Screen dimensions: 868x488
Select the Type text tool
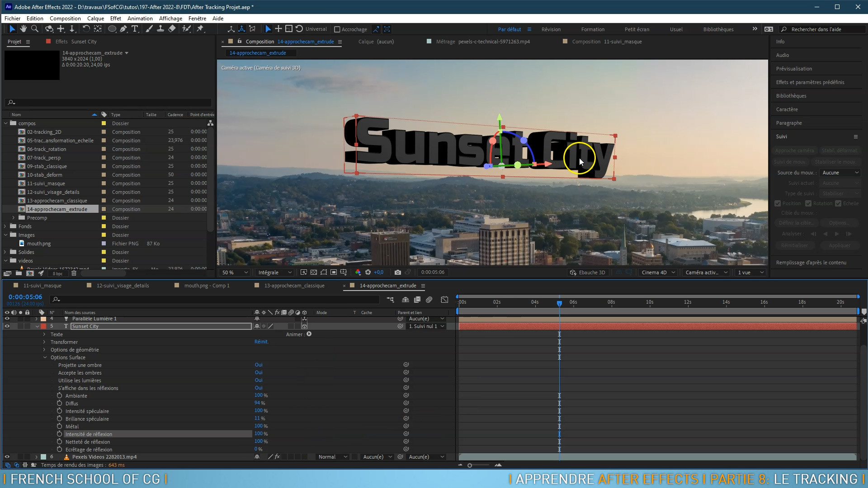pyautogui.click(x=135, y=29)
